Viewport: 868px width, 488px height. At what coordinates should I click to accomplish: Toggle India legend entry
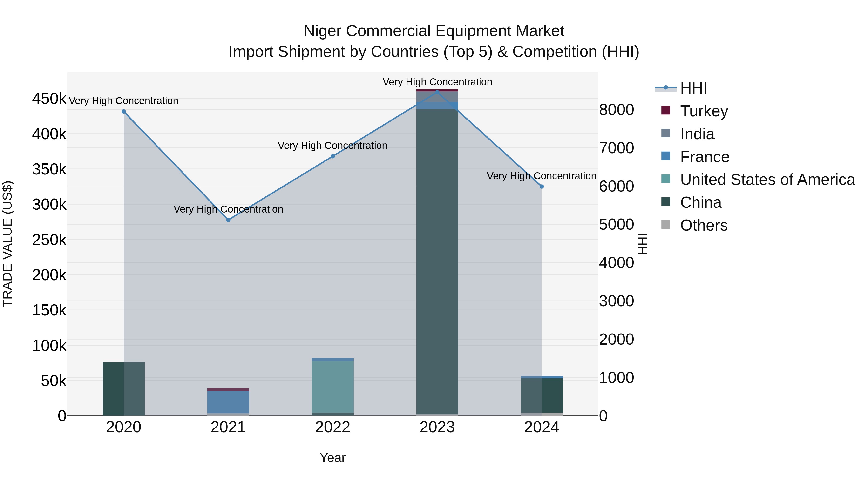688,134
